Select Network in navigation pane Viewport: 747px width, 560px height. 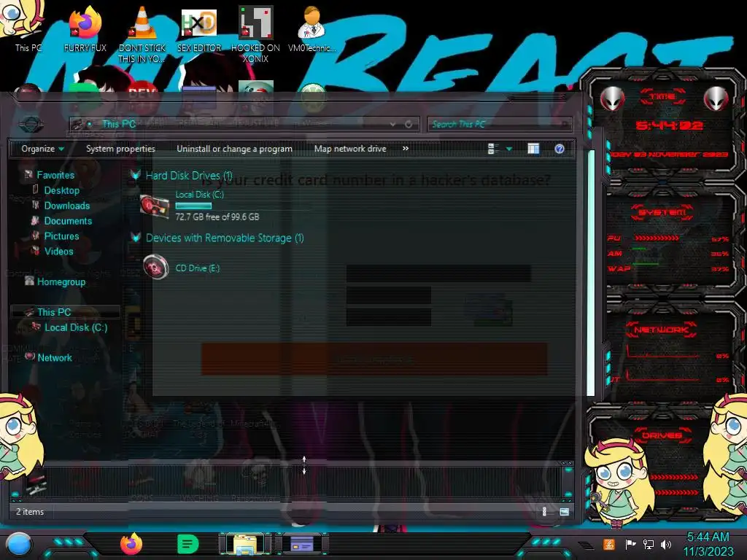(x=54, y=357)
